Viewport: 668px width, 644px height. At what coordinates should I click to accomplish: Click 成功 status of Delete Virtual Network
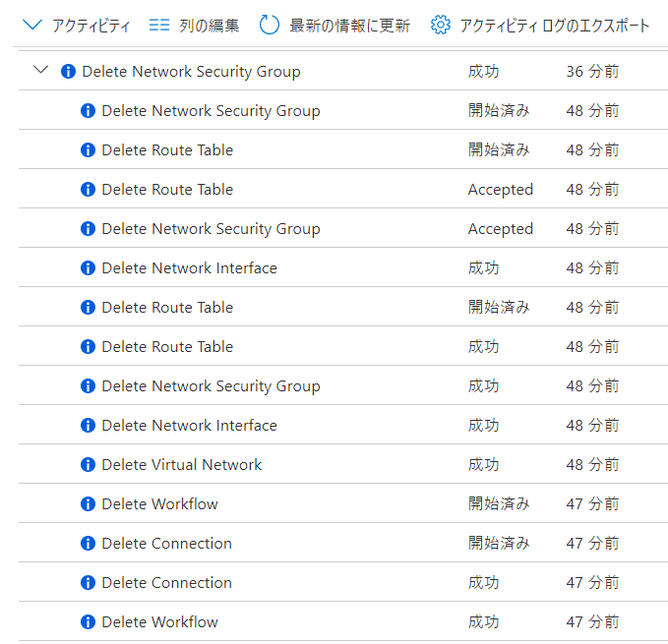coord(483,465)
